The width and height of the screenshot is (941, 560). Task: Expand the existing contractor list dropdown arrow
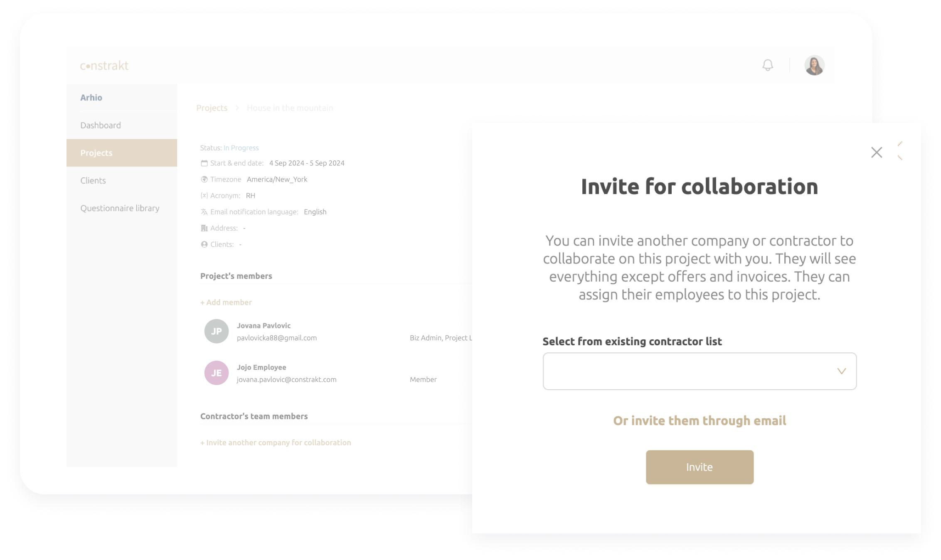[841, 371]
